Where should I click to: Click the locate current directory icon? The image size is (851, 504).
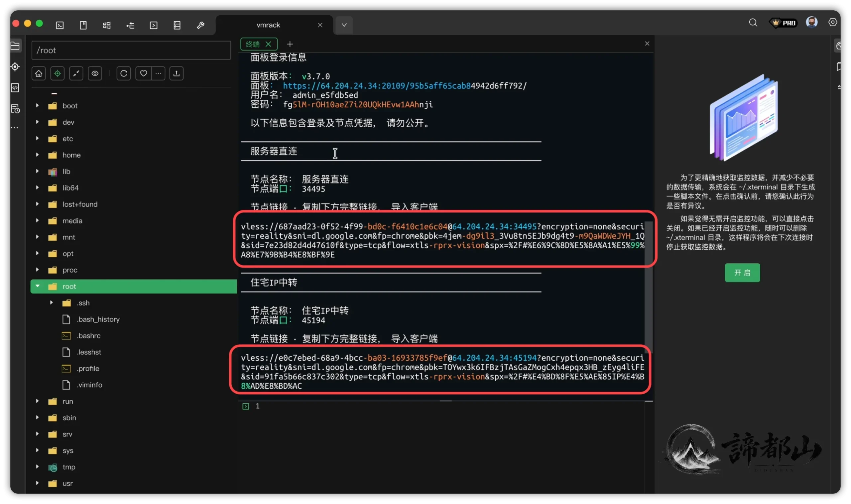pos(58,73)
